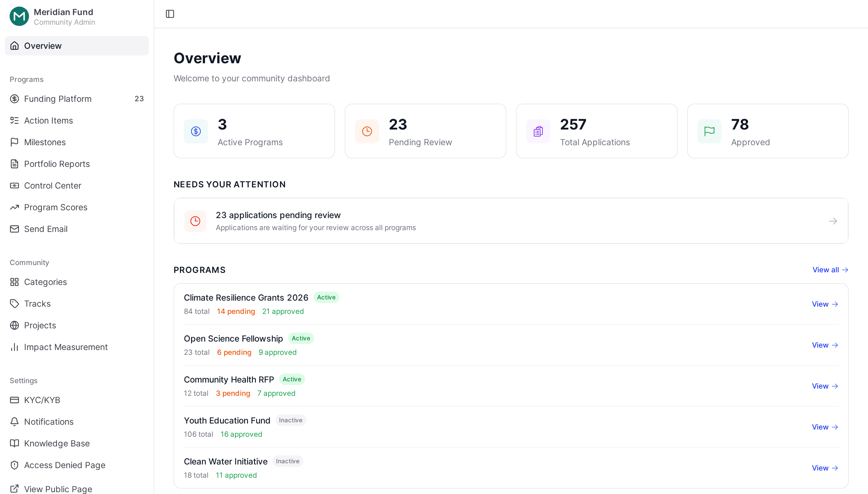Click the Program Scores trend icon

click(14, 207)
